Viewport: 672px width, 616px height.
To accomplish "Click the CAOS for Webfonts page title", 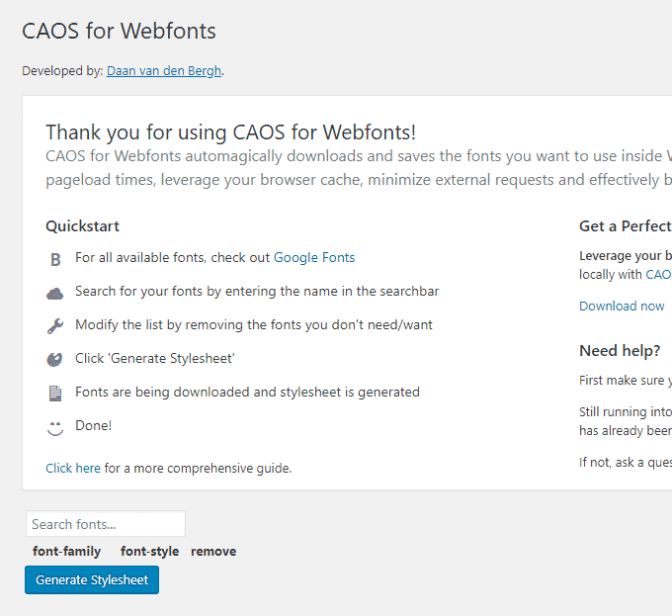I will pos(119,31).
